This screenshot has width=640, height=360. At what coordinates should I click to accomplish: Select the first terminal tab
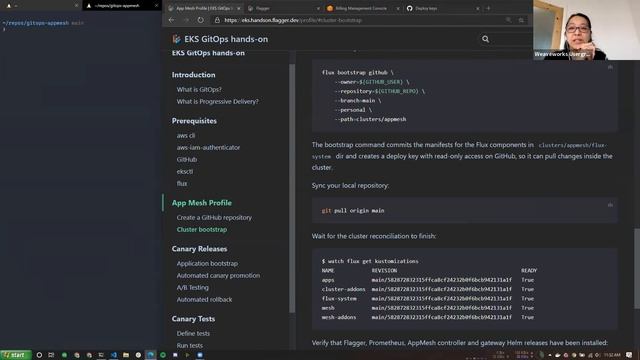[x=40, y=6]
